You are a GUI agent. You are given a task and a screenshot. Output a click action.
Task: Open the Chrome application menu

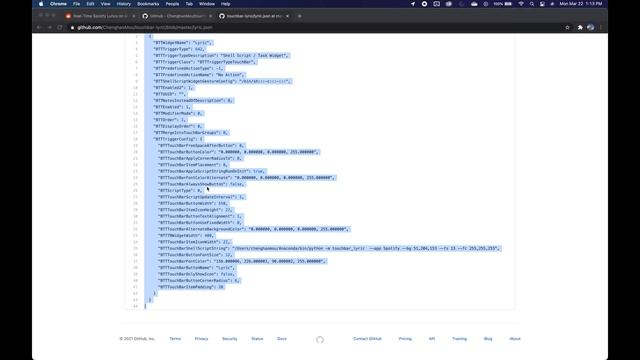point(58,4)
